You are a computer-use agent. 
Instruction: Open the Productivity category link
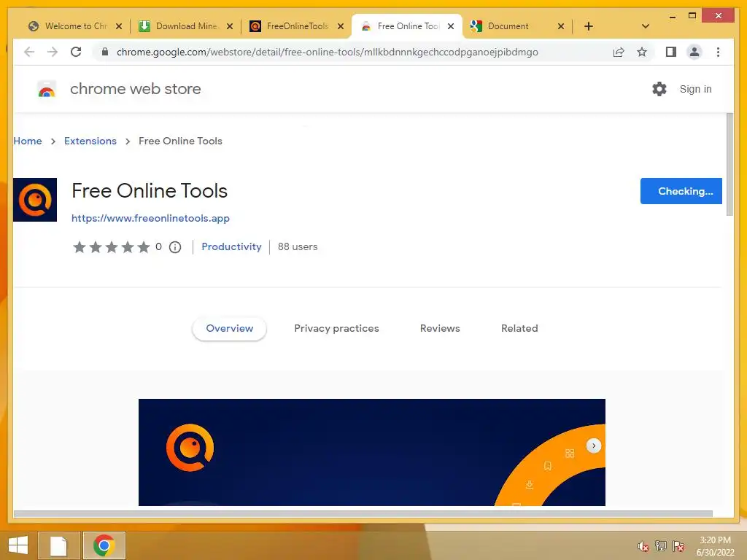click(x=231, y=246)
